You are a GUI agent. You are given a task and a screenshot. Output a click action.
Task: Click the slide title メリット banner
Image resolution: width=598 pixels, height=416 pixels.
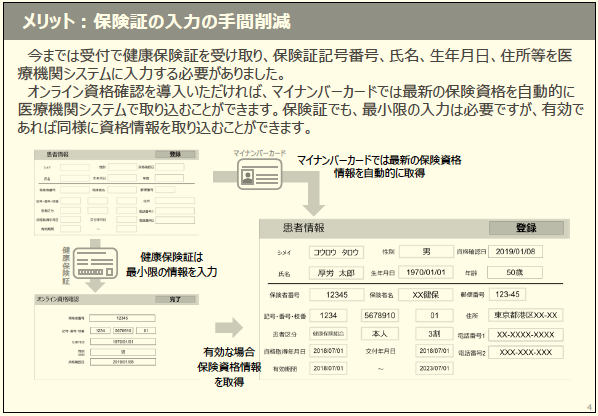pyautogui.click(x=299, y=21)
